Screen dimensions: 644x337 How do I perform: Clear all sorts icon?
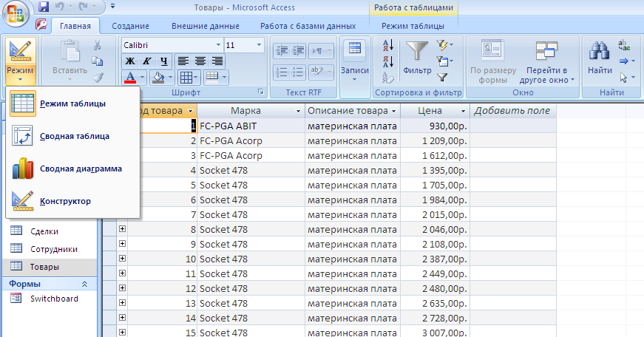pos(388,77)
